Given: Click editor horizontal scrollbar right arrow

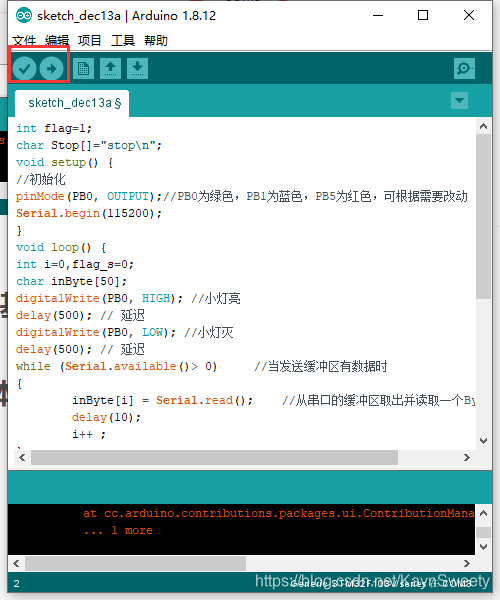Looking at the screenshot, I should (467, 457).
